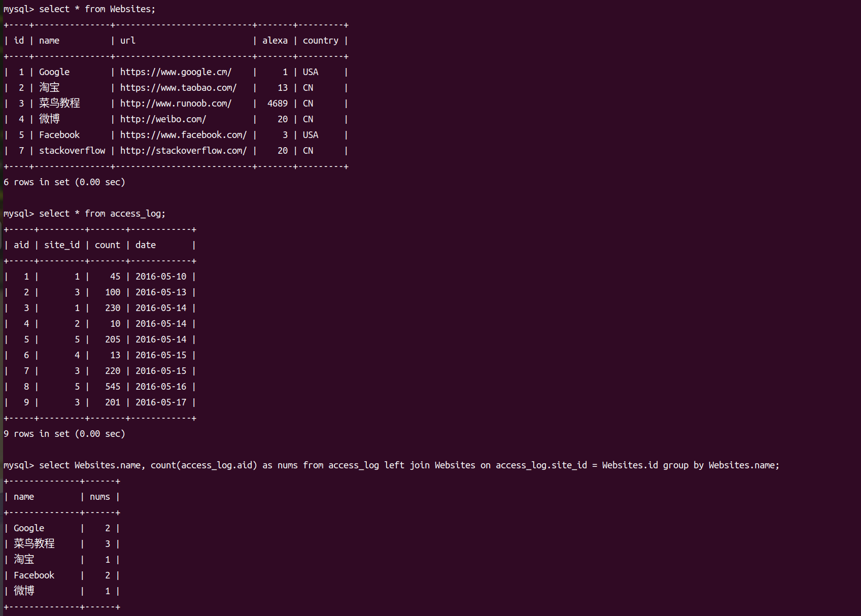The image size is (861, 616).
Task: Click the 'country' column header
Action: click(x=321, y=41)
